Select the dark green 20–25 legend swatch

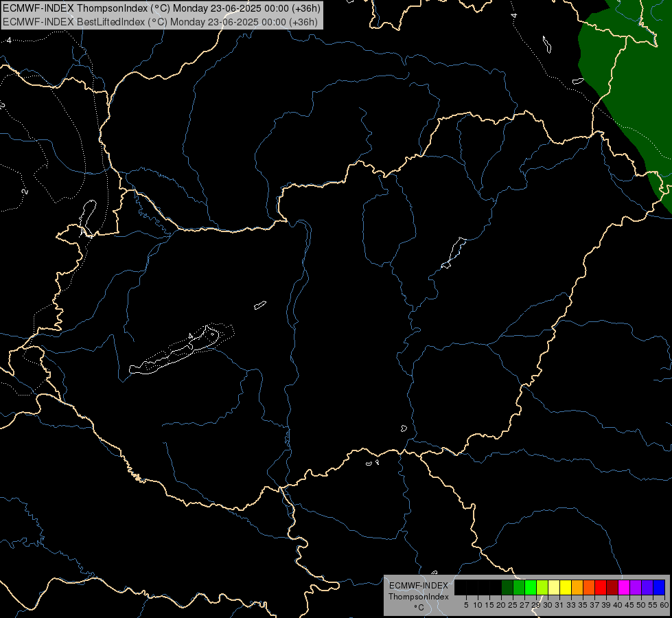pos(507,587)
